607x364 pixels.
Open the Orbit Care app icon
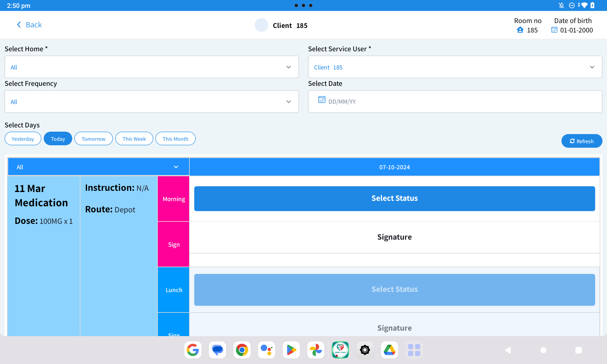click(x=340, y=350)
